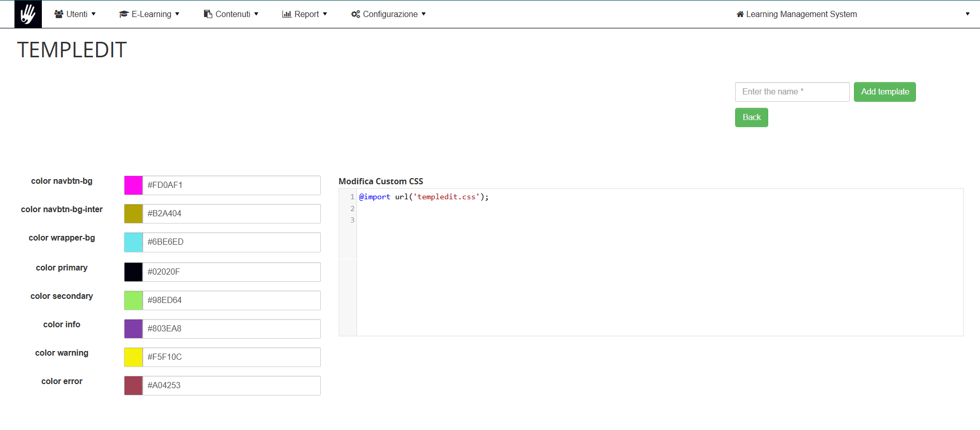Click the TEMPLEDIT page title
This screenshot has height=430, width=980.
[72, 50]
